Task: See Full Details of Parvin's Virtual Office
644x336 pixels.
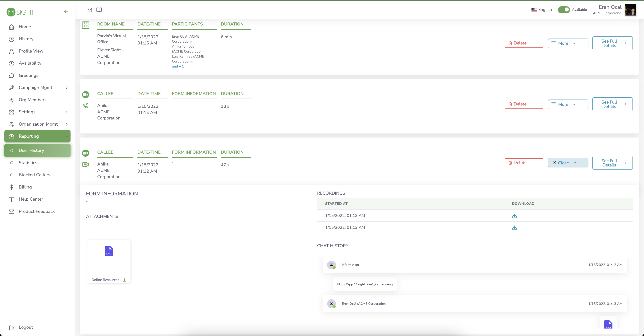Action: coord(612,43)
